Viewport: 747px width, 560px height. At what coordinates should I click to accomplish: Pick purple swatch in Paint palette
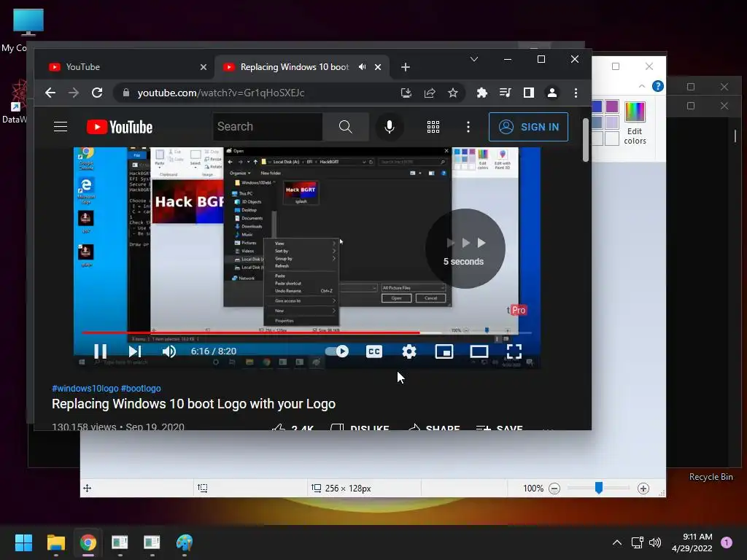tap(612, 106)
